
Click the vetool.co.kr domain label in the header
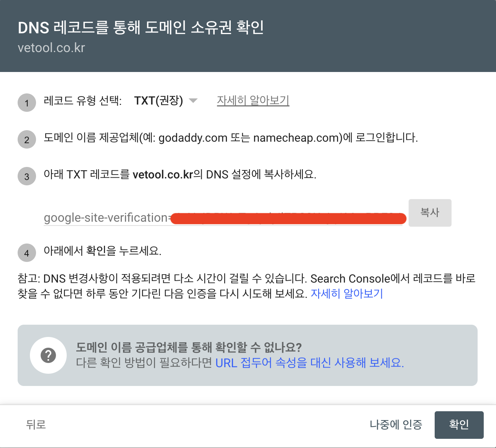point(51,47)
